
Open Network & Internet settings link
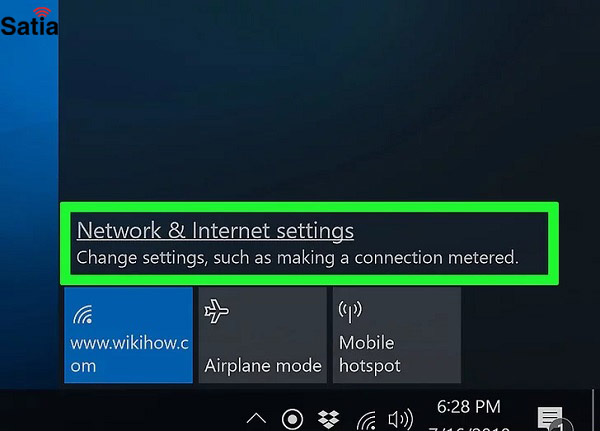click(215, 231)
